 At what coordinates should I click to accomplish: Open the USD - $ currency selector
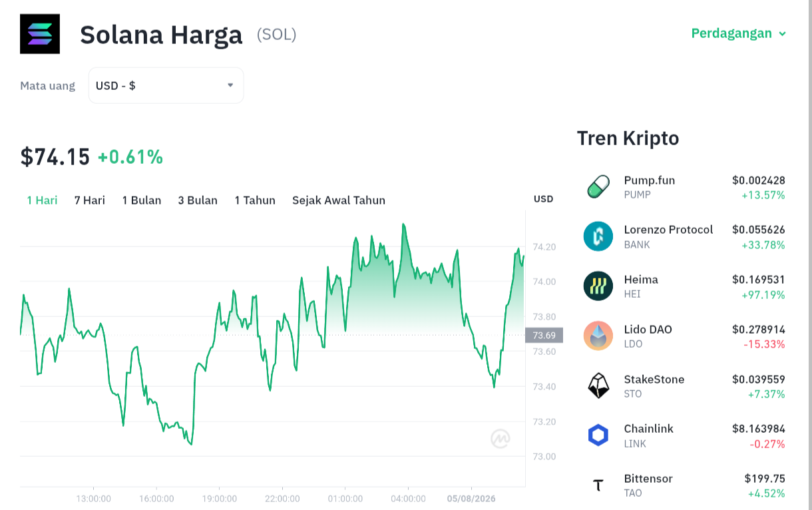tap(166, 85)
